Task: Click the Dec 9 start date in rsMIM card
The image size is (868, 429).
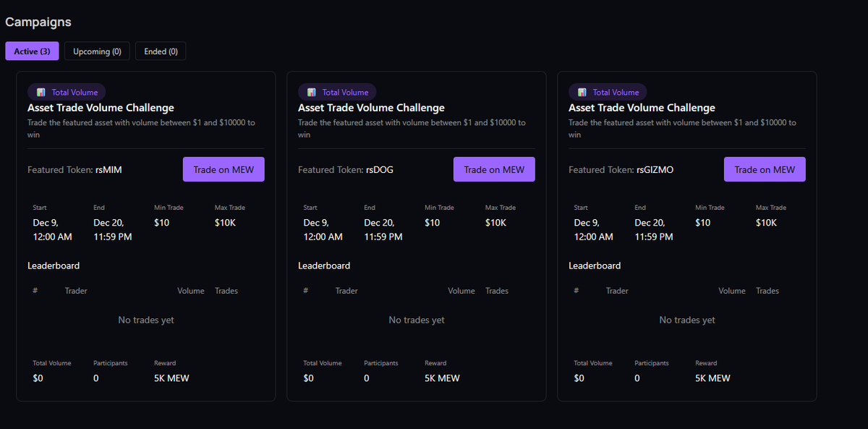Action: (x=53, y=230)
